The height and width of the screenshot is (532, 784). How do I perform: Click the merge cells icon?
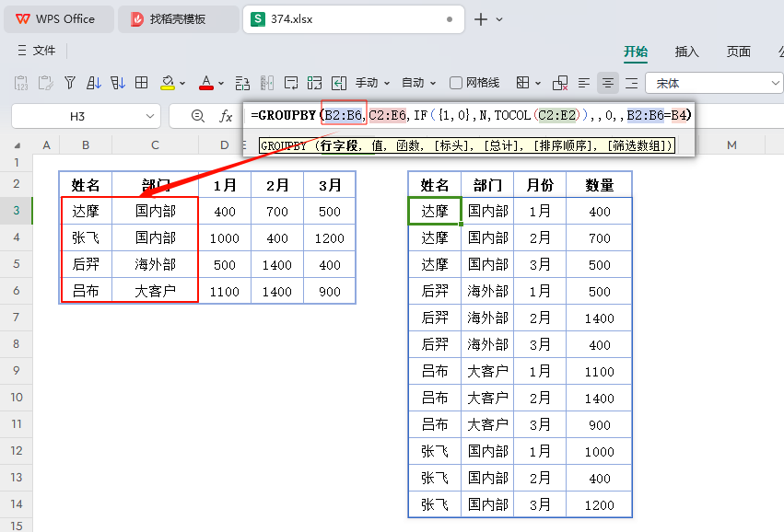314,83
